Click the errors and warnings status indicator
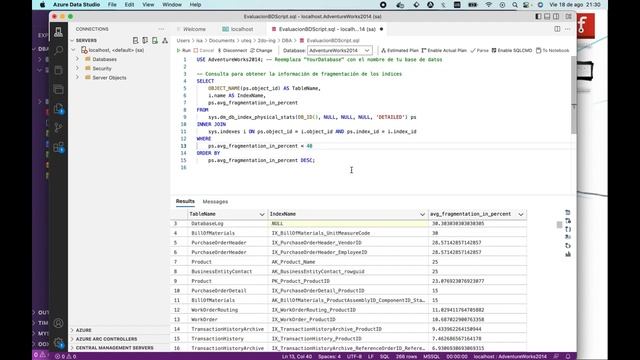This screenshot has height=360, width=640. click(x=65, y=356)
